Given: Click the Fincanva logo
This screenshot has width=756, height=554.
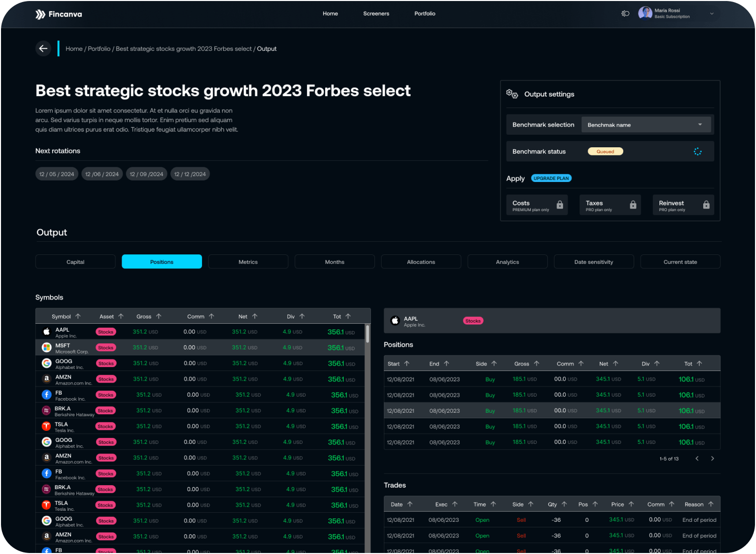Looking at the screenshot, I should 59,14.
